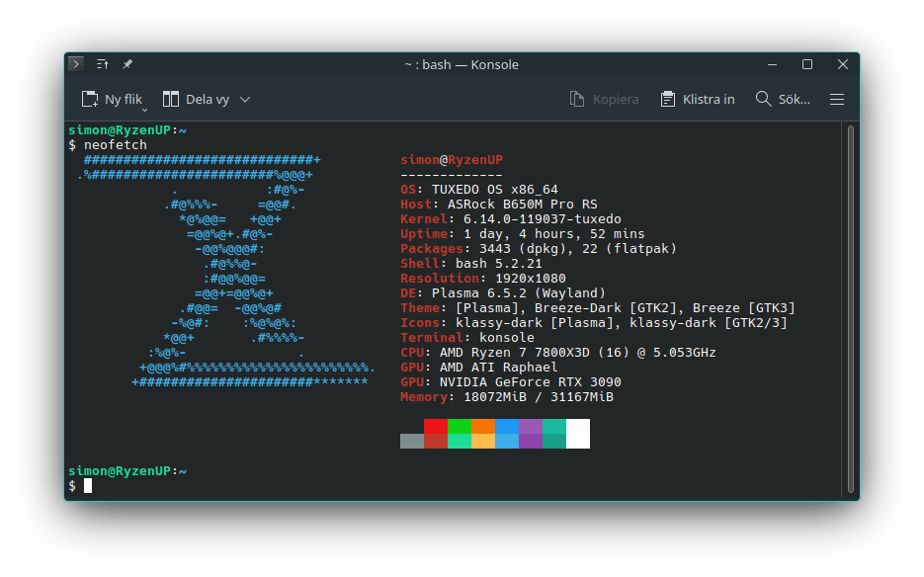Click the '18072MiB / 31167MiB' memory text
Viewport: 924px width, 577px height.
coord(539,396)
